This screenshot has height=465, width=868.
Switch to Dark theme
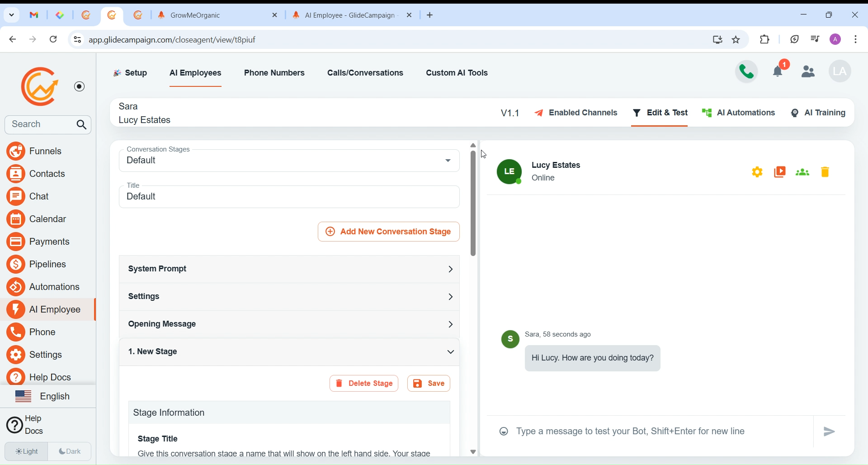70,451
